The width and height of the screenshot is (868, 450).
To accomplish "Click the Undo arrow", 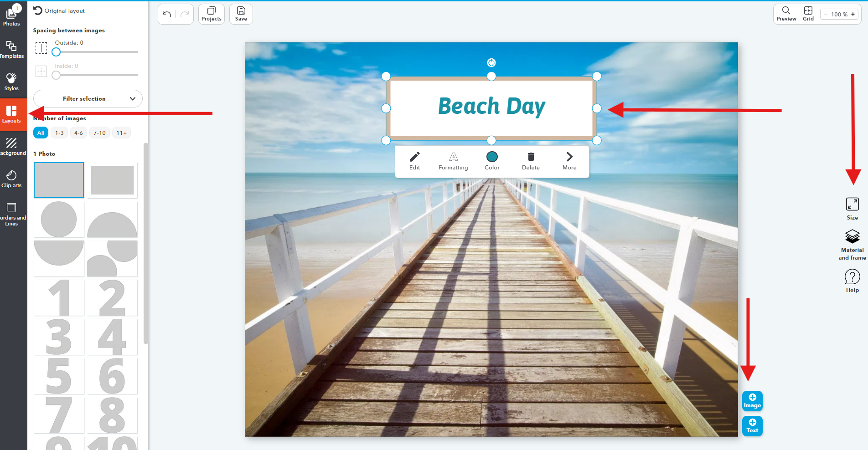I will pyautogui.click(x=167, y=14).
